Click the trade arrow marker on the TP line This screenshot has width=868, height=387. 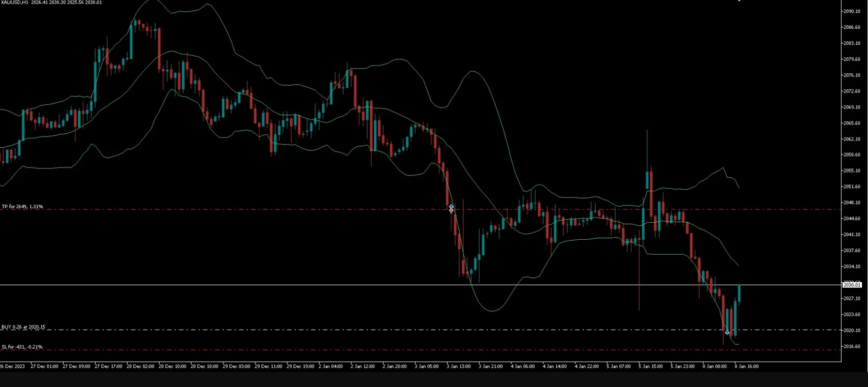point(451,209)
